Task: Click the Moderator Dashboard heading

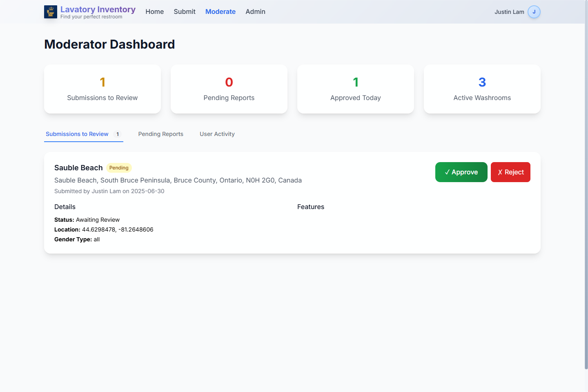Action: click(109, 44)
